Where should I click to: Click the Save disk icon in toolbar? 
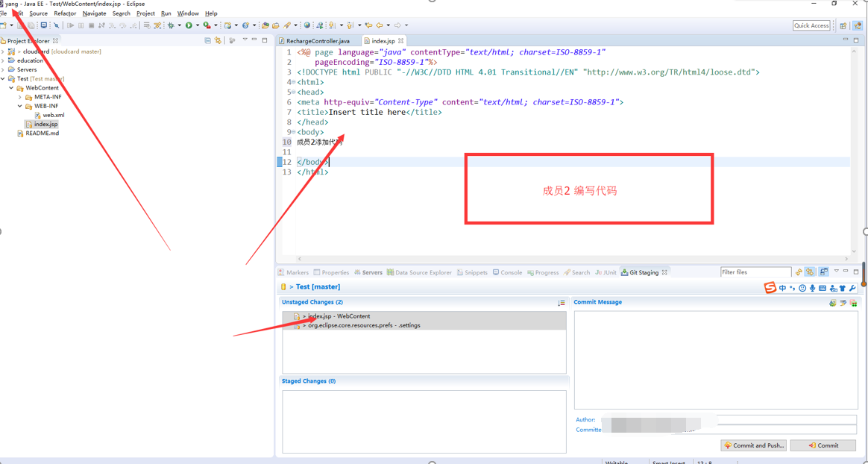[21, 25]
